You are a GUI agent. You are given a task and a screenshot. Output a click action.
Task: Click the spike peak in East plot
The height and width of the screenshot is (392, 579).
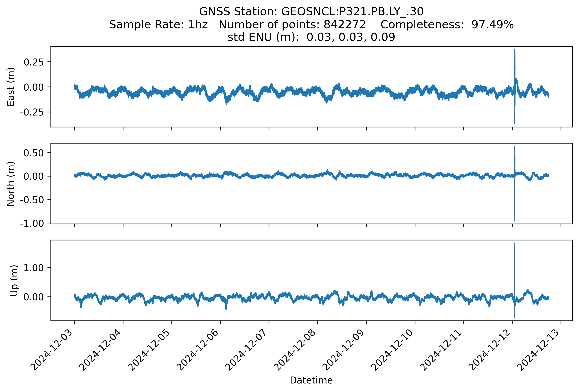[x=514, y=50]
